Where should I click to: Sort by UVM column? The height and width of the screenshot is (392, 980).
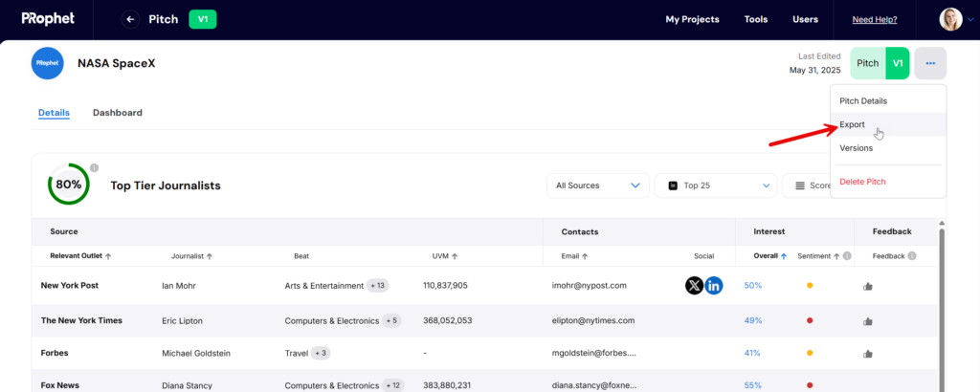point(446,256)
